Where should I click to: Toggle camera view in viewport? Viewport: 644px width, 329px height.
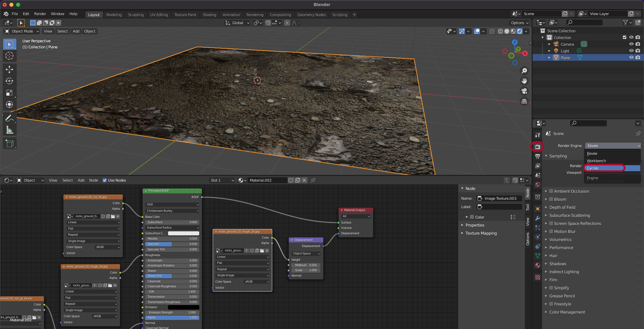click(x=524, y=91)
